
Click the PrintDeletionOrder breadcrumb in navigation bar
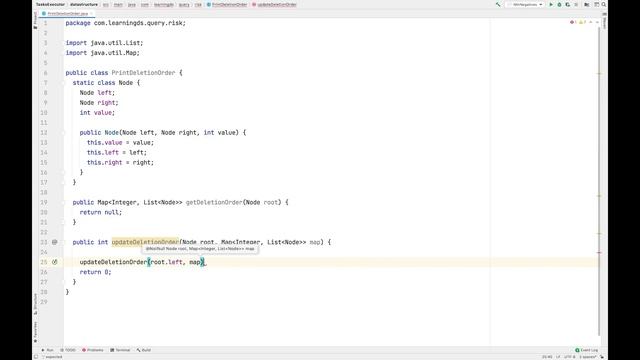click(x=227, y=4)
